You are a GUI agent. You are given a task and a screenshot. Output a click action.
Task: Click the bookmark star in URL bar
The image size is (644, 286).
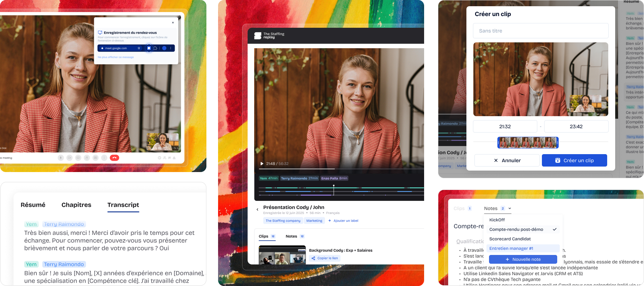[x=139, y=48]
